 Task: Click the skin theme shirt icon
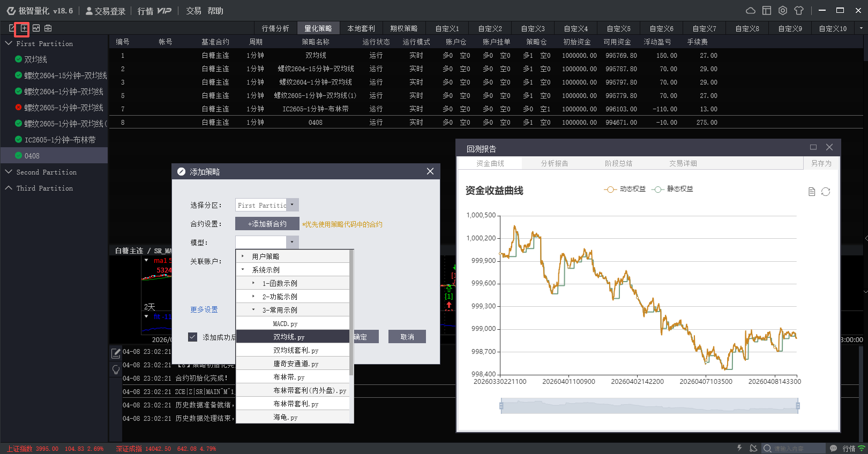(799, 11)
